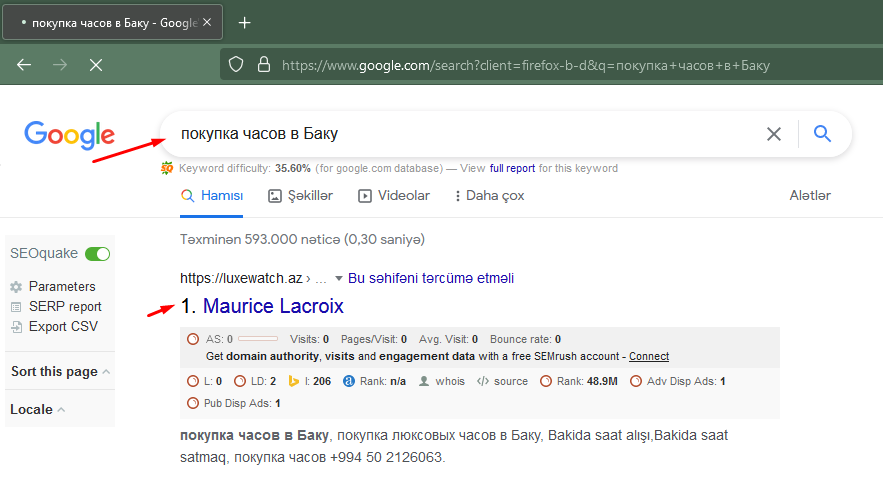Screen dimensions: 883x482
Task: Open the luxewatch.az result dropdown arrow
Action: point(338,278)
